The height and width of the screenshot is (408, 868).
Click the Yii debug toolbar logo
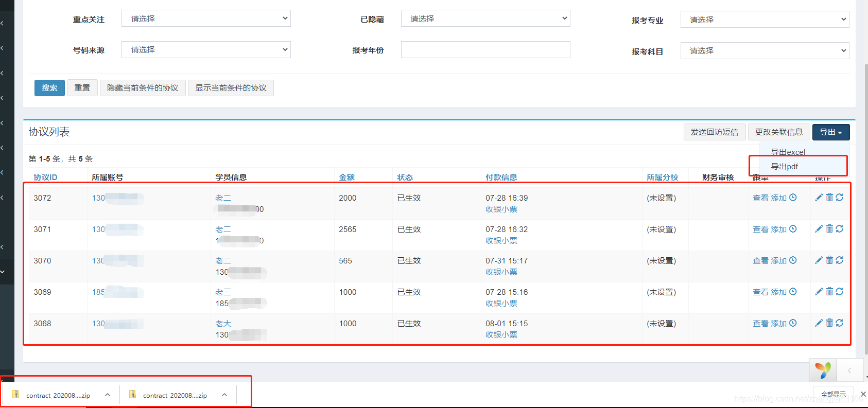pyautogui.click(x=823, y=370)
